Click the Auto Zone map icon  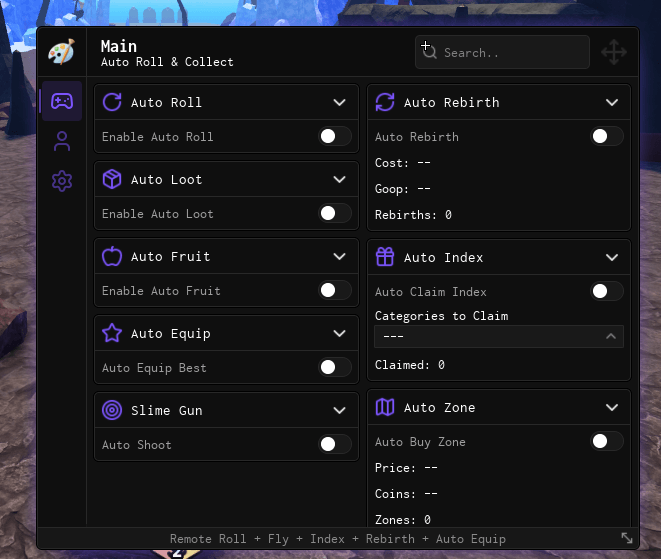tap(385, 407)
